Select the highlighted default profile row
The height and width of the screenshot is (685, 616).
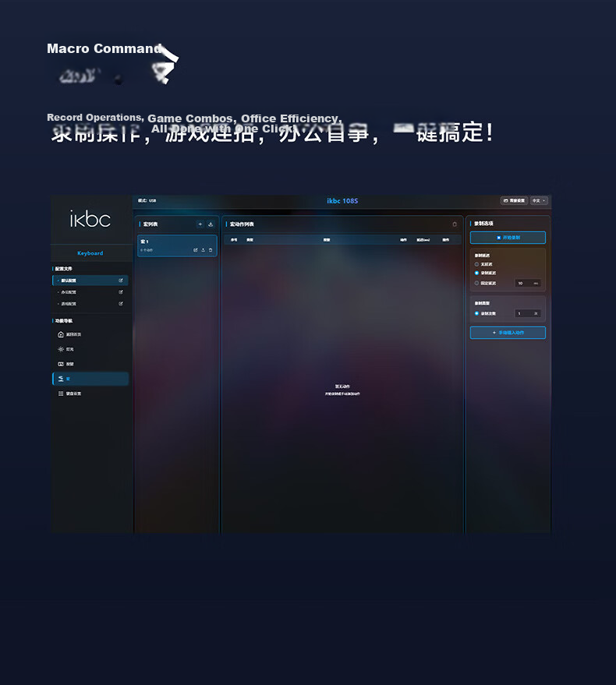pos(90,281)
